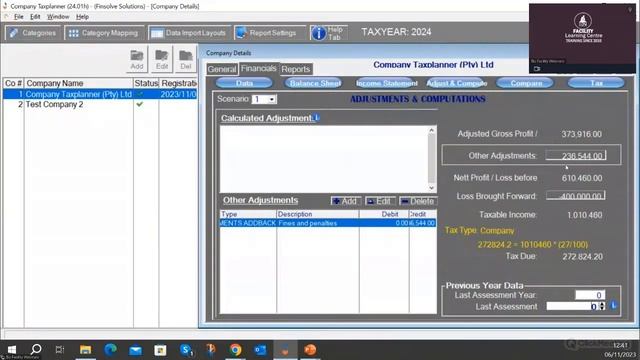Click the Last Assessment amount field
The width and height of the screenshot is (640, 360).
[x=572, y=306]
